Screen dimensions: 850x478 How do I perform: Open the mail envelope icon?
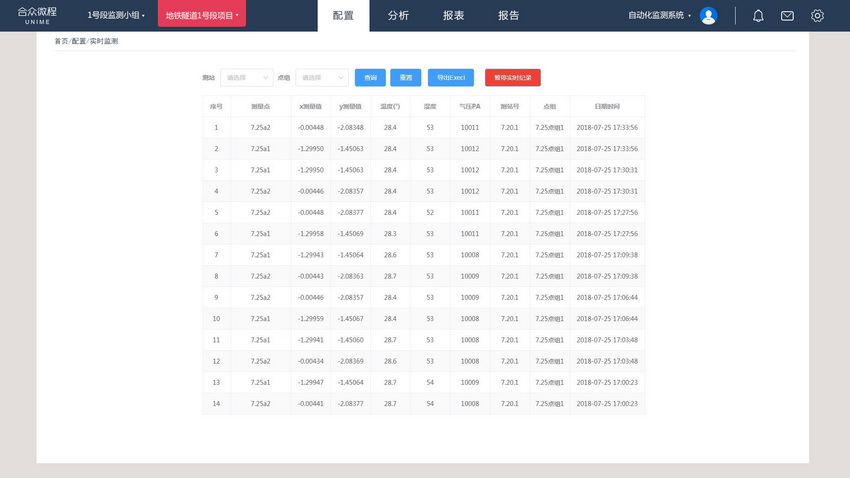point(787,16)
